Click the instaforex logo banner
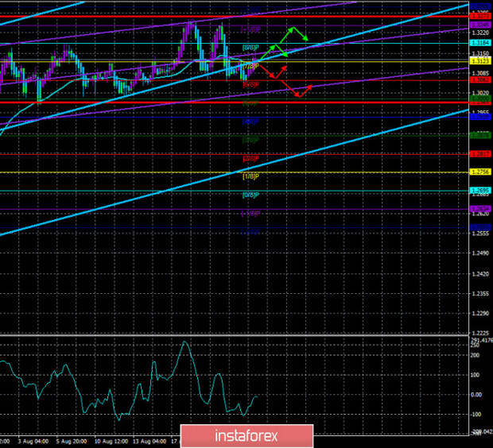 pyautogui.click(x=246, y=436)
